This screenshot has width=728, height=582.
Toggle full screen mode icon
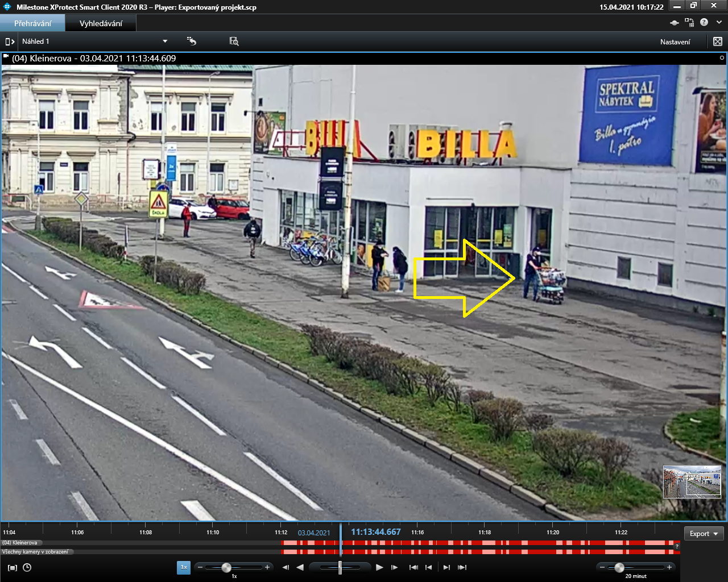pyautogui.click(x=718, y=41)
